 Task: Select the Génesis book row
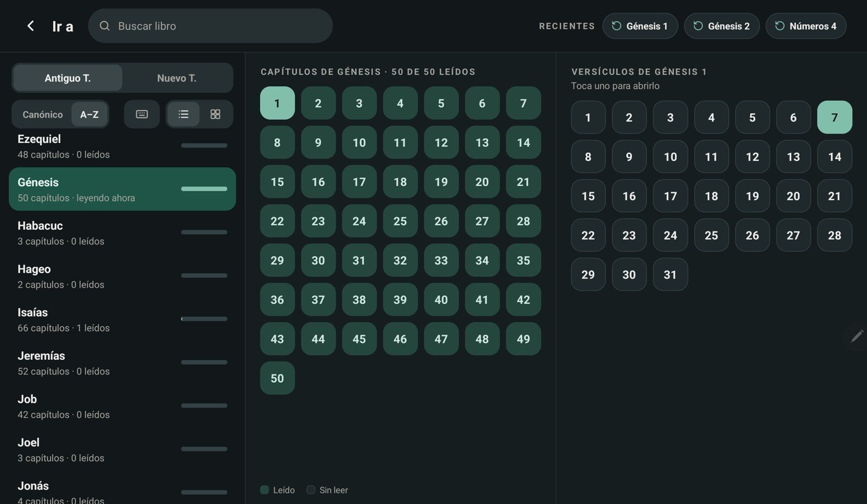(x=122, y=189)
